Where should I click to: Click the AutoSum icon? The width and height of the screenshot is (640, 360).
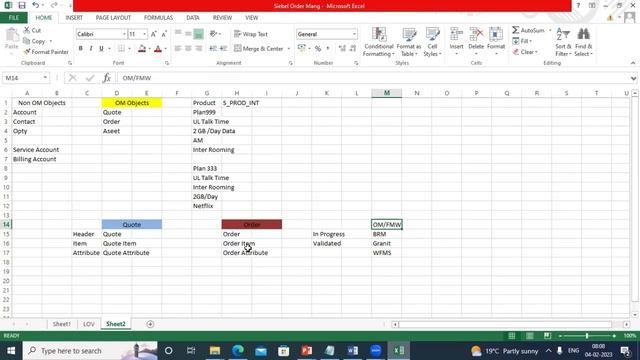pyautogui.click(x=516, y=30)
